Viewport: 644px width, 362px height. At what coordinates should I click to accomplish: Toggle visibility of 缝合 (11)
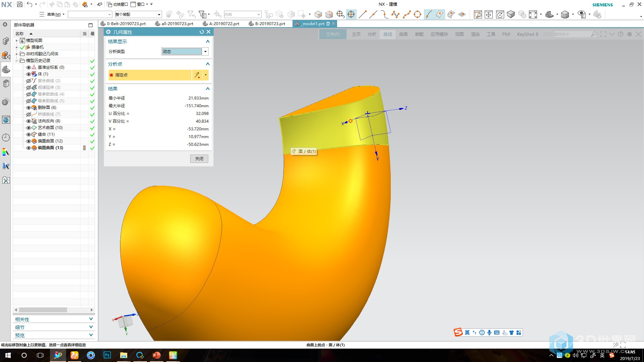coord(29,134)
